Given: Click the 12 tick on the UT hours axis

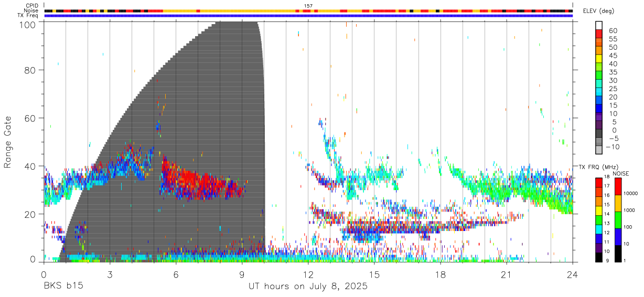Looking at the screenshot, I should click(x=308, y=274).
